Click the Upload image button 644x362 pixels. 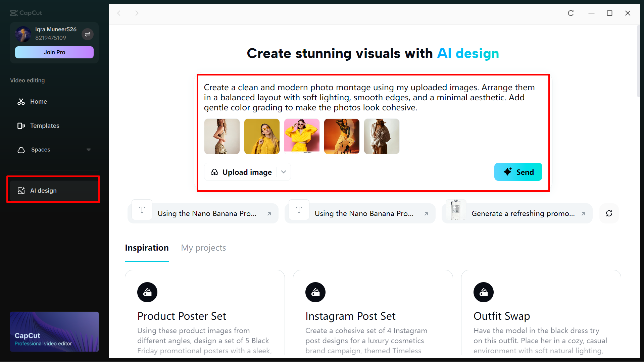[242, 172]
